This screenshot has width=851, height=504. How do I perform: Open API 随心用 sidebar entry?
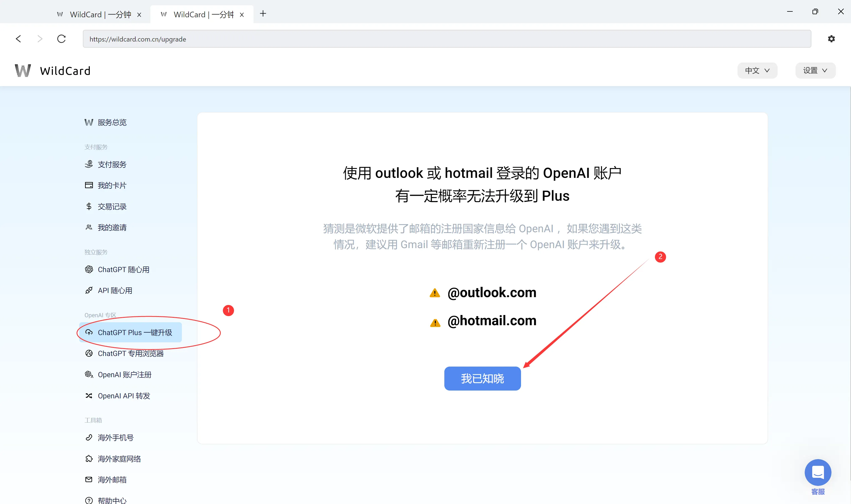click(115, 291)
